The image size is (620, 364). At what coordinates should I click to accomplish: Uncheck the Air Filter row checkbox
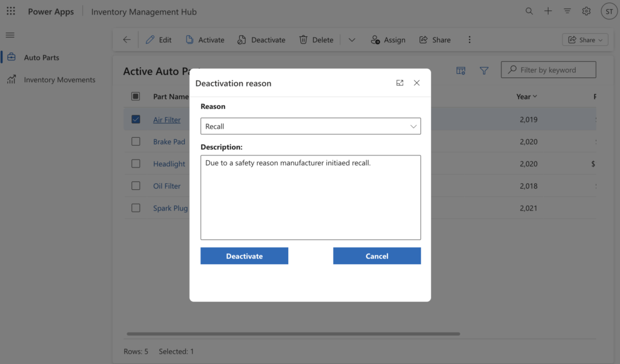pos(136,120)
